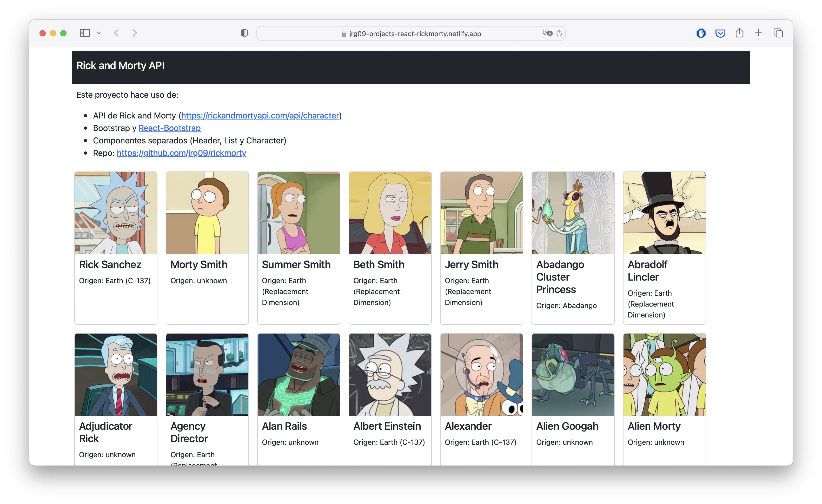Go forward with the right chevron
Image resolution: width=822 pixels, height=504 pixels.
(134, 33)
